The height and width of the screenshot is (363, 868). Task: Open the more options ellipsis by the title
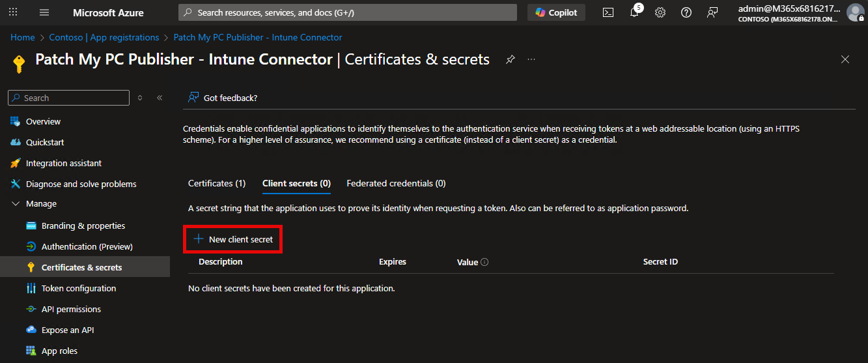coord(531,59)
